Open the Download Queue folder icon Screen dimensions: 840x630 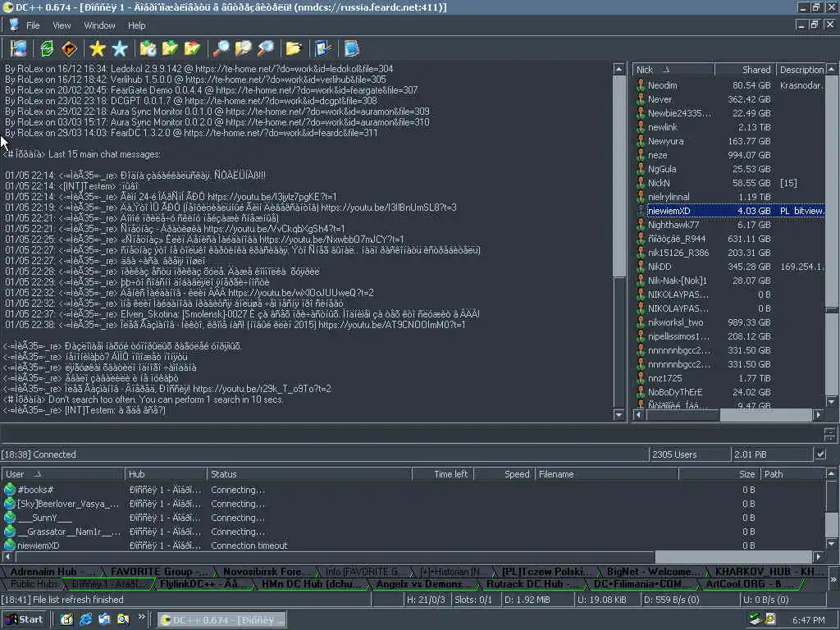pyautogui.click(x=148, y=48)
